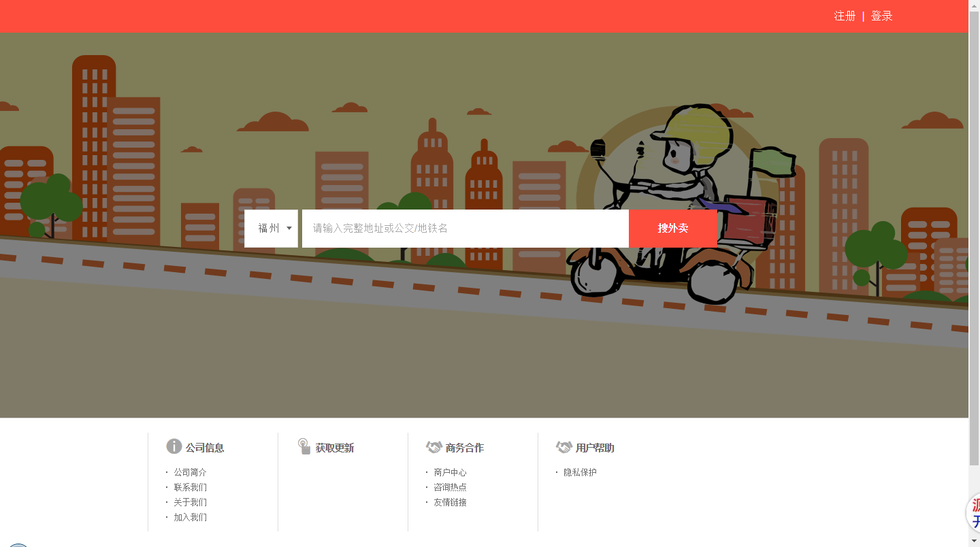980x547 pixels.
Task: Click the 加入我们 link
Action: 190,517
